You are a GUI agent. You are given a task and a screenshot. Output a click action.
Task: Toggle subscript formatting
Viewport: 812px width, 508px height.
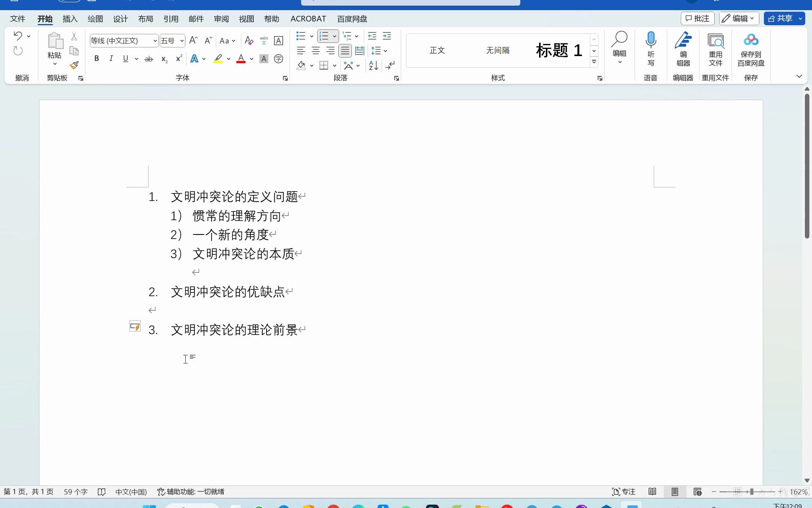tap(164, 59)
